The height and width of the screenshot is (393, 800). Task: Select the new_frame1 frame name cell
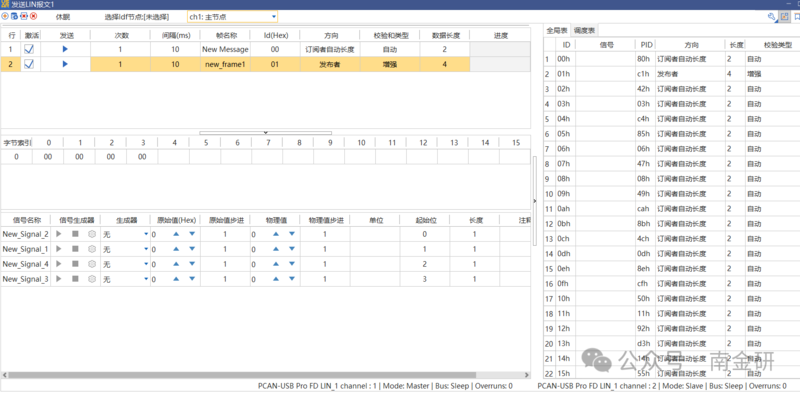226,64
